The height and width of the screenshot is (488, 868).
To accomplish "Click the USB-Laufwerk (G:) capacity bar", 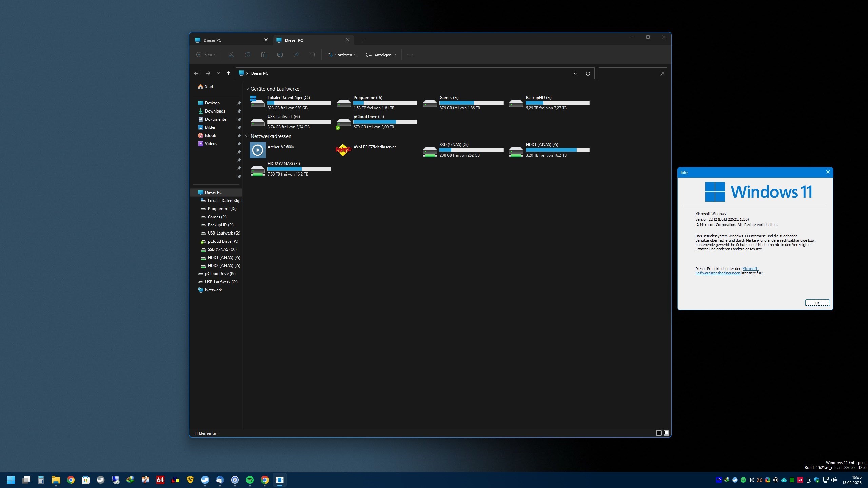I will (299, 122).
